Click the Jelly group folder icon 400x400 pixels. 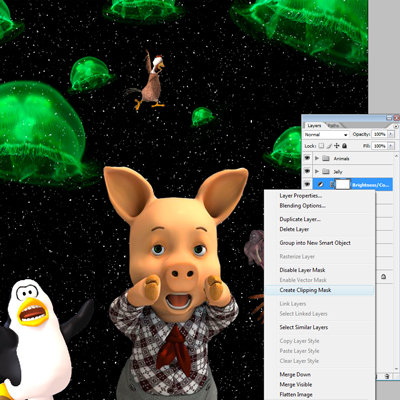point(326,171)
